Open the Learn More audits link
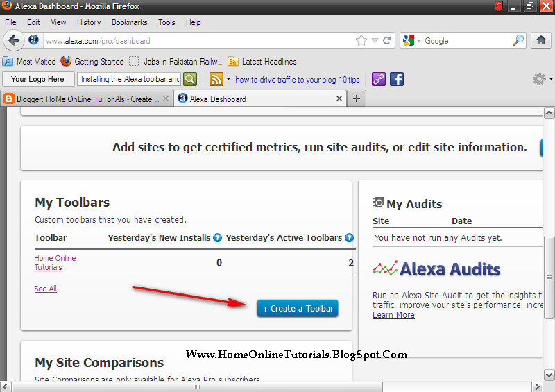The image size is (555, 392). click(393, 315)
